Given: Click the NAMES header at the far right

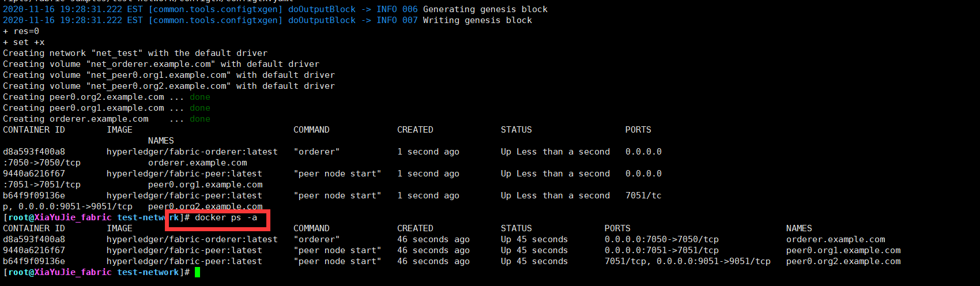Looking at the screenshot, I should click(798, 228).
